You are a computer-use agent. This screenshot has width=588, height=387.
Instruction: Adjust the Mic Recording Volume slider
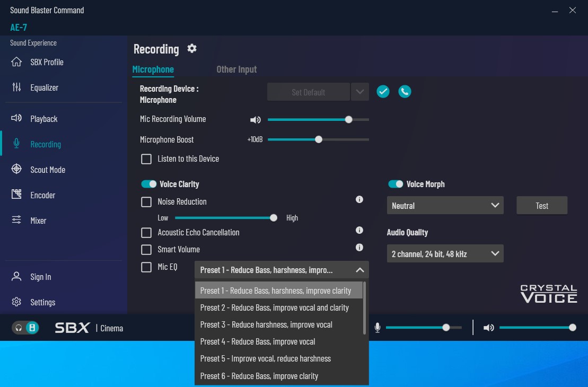coord(318,120)
